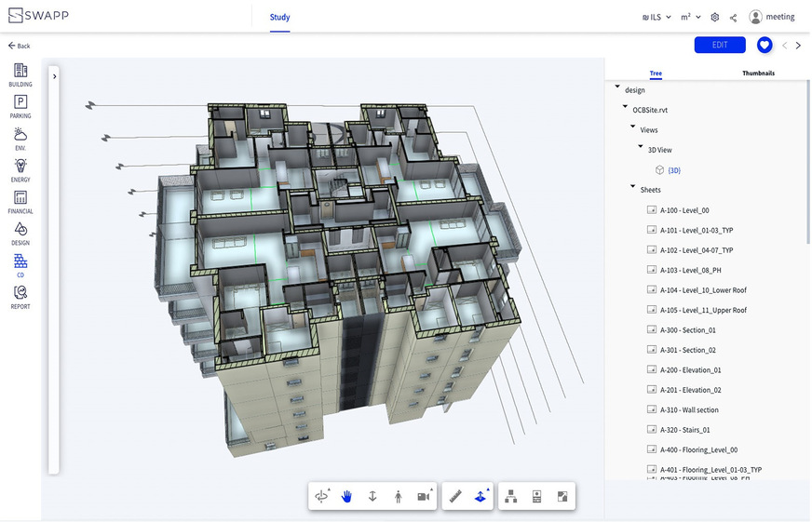Collapse the 3D View tree node
Viewport: 812px width, 522px height.
641,147
